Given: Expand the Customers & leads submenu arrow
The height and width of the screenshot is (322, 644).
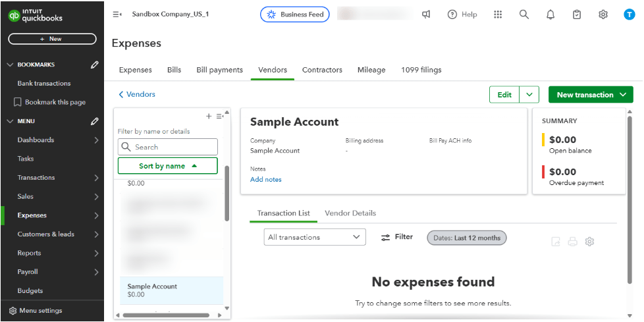Looking at the screenshot, I should click(x=97, y=234).
